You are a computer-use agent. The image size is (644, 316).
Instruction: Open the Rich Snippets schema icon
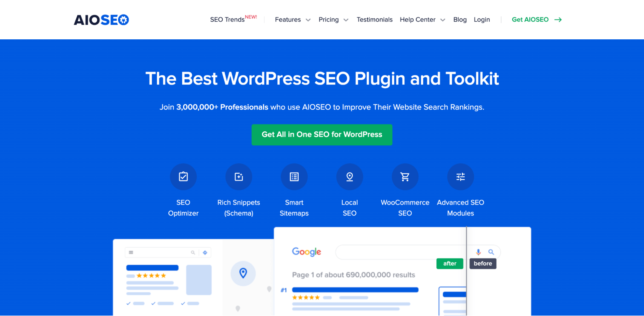[x=239, y=177]
